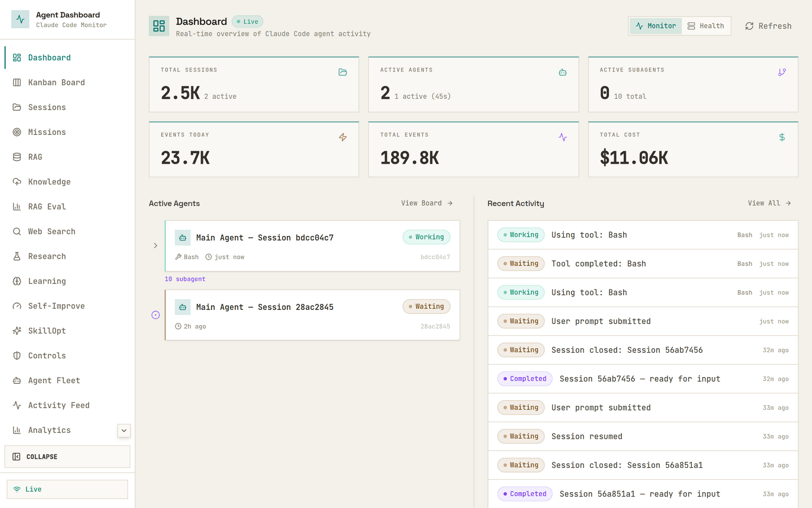Switch to Health view
The height and width of the screenshot is (508, 812).
point(706,26)
